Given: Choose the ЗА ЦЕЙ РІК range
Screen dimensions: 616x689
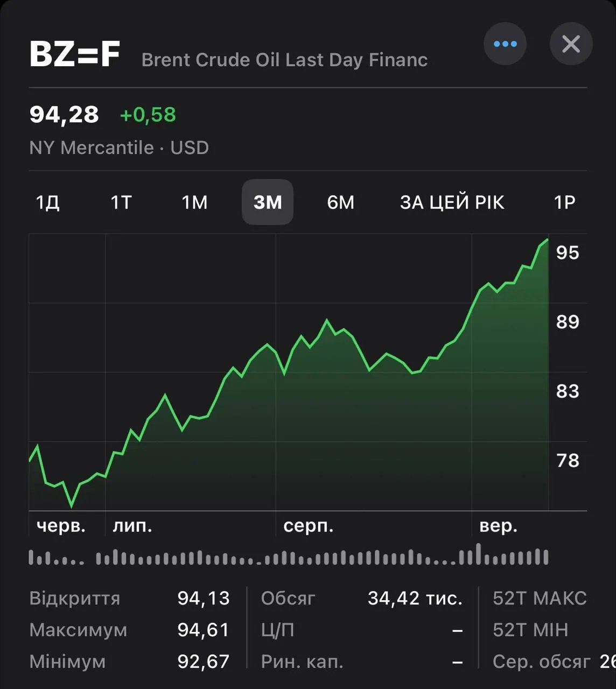Looking at the screenshot, I should tap(452, 202).
